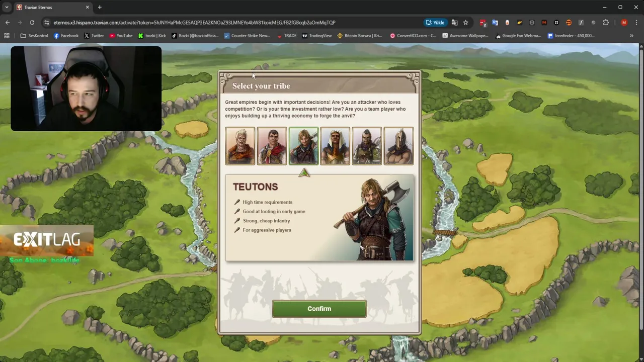644x362 pixels.
Task: Go back to the previous page
Action: click(x=8, y=22)
